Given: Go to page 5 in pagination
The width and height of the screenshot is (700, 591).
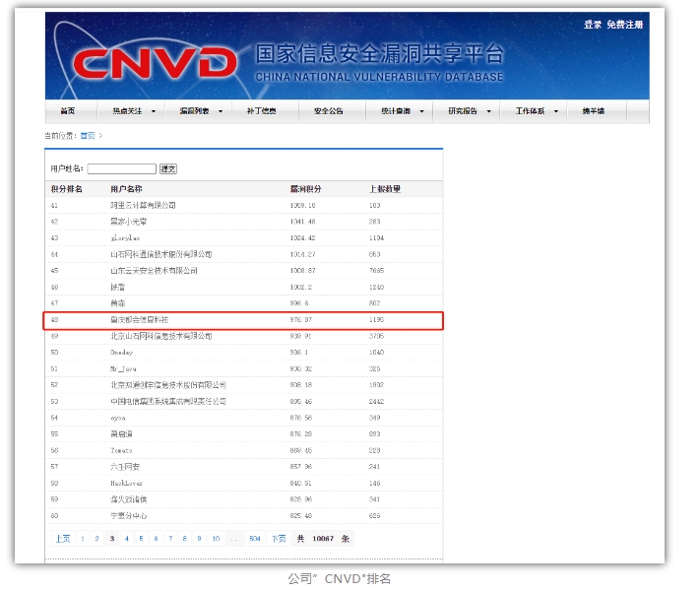Looking at the screenshot, I should point(141,539).
